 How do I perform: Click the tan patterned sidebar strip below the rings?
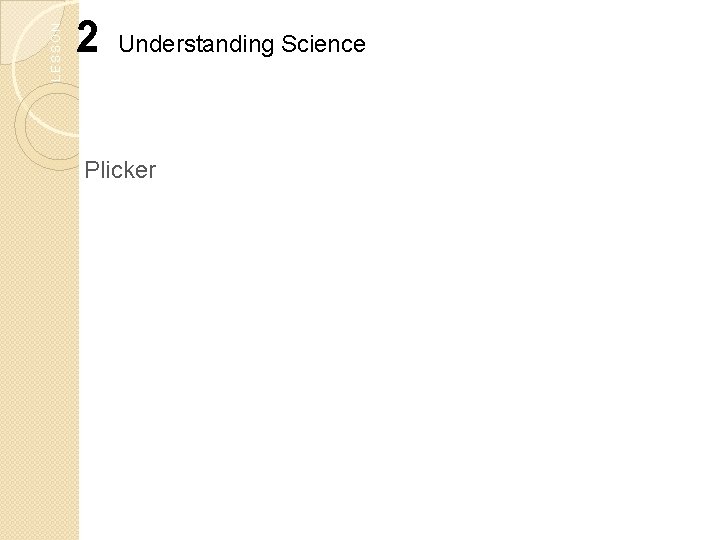click(38, 350)
